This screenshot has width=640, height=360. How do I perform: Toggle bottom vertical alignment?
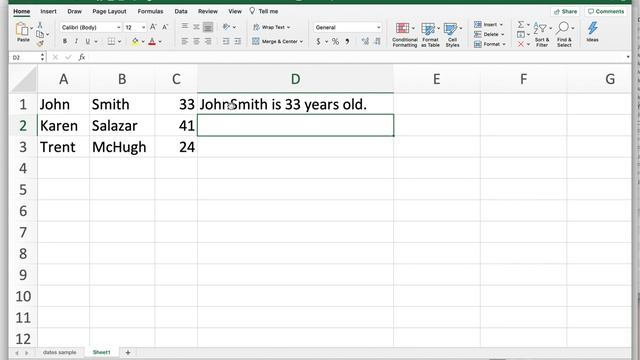click(208, 27)
